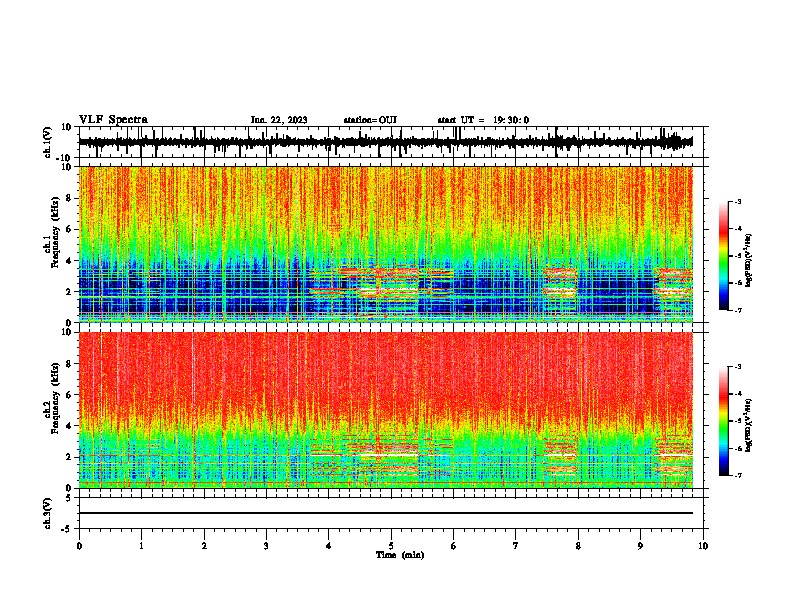Viewport: 792px width, 612px height.
Task: Click time-axis tick label "6" at the bottom
Action: [x=454, y=546]
